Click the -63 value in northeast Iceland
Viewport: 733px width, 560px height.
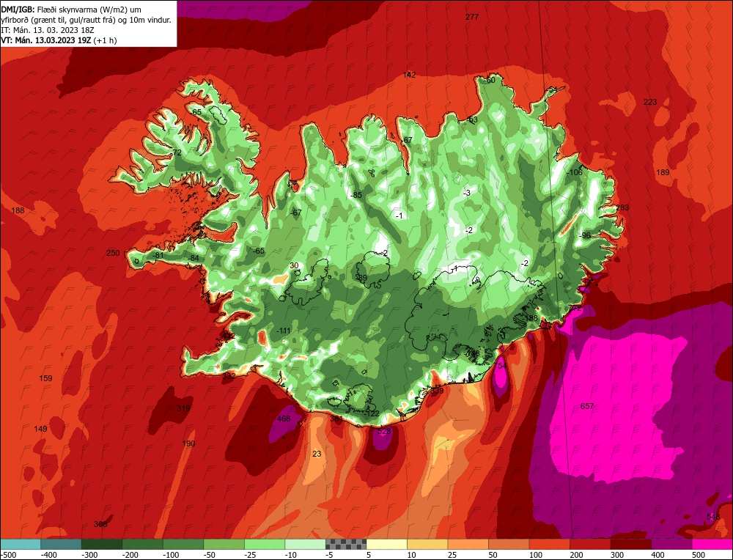pyautogui.click(x=473, y=119)
